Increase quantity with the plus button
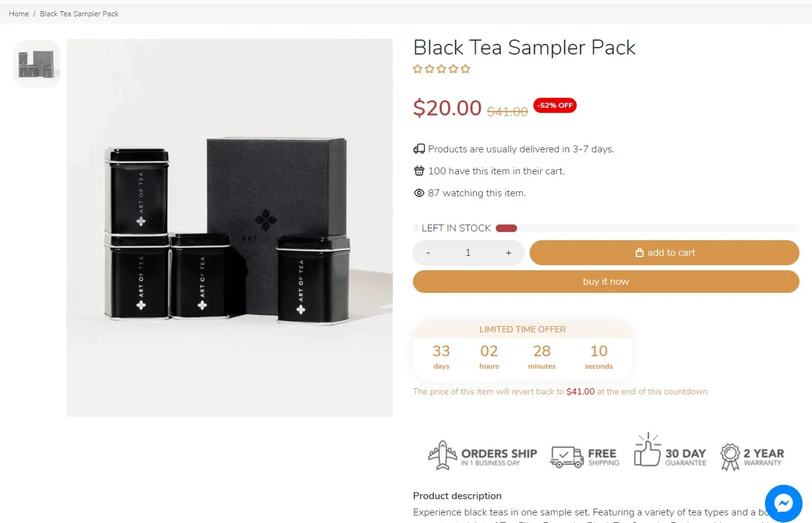Screen dimensions: 812x523 (508, 253)
